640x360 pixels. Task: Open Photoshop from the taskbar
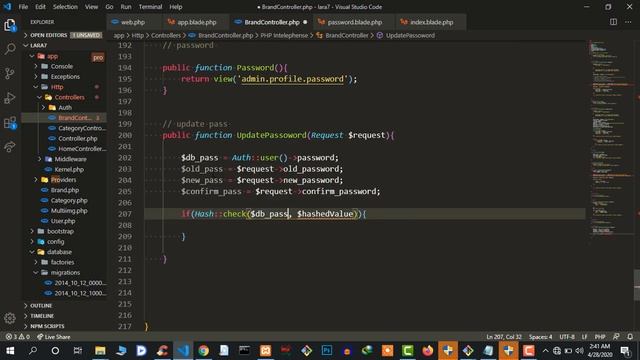pos(327,351)
